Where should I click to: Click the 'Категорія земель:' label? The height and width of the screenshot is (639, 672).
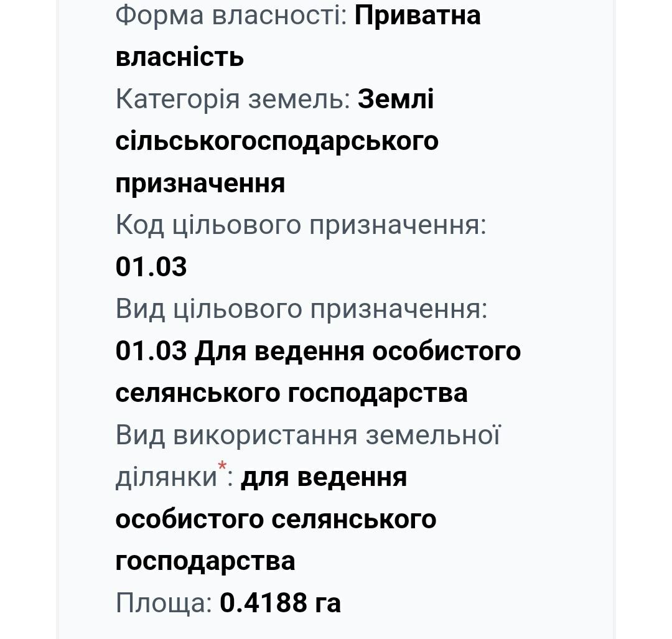coord(233,100)
